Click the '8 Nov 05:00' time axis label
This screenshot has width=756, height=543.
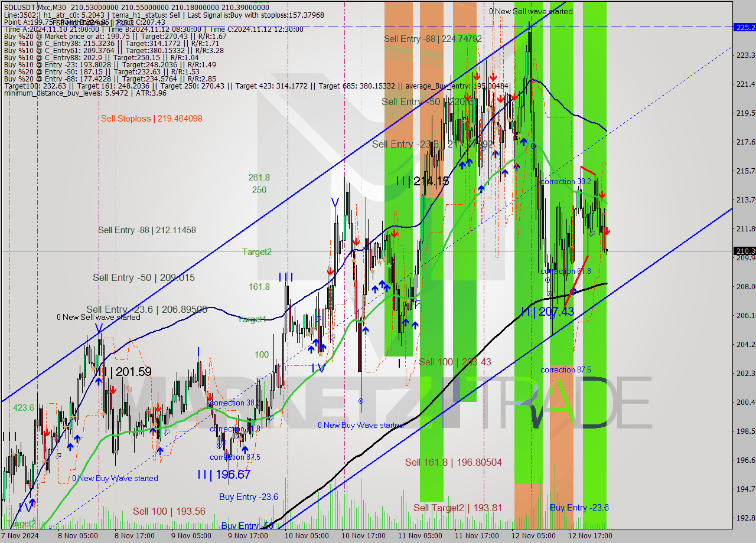(x=77, y=536)
